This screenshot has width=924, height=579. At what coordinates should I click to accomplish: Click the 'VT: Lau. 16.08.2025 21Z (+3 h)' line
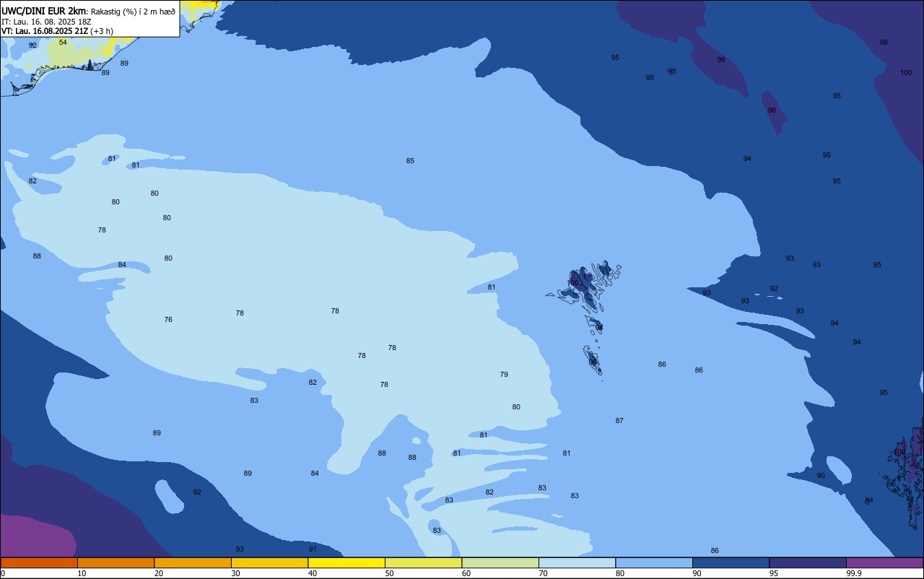click(57, 31)
